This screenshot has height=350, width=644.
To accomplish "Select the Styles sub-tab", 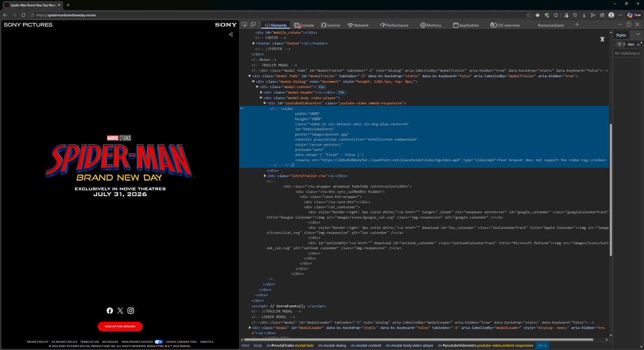I will [621, 35].
